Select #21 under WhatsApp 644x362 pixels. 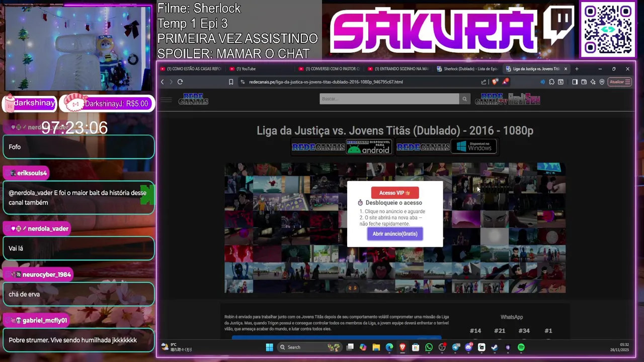[500, 331]
